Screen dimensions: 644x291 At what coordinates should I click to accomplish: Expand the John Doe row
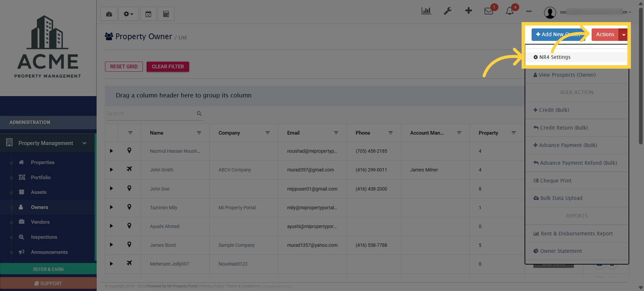click(x=111, y=189)
